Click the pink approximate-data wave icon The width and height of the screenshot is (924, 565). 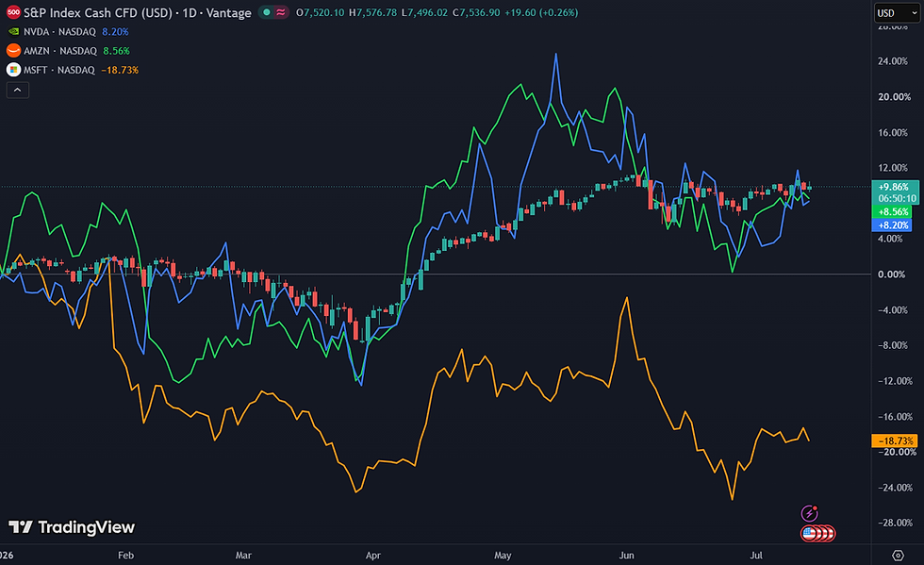point(281,12)
